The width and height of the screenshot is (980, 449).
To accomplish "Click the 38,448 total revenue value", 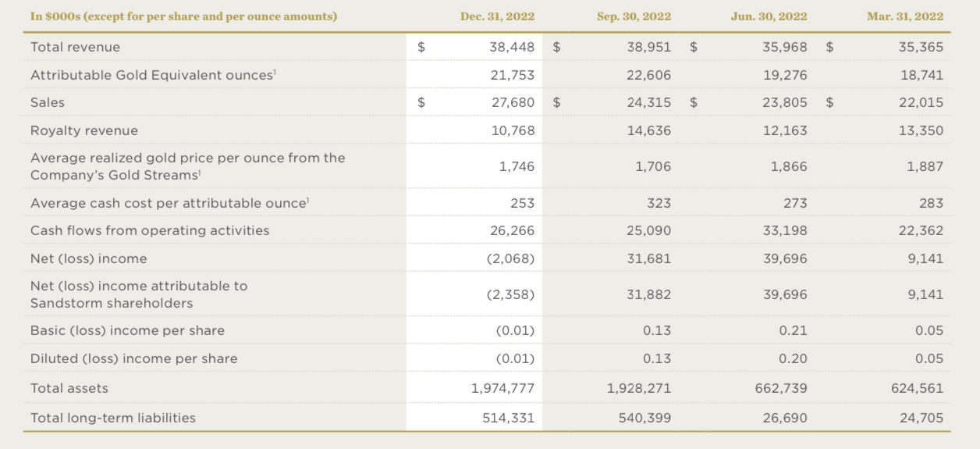I will 512,47.
